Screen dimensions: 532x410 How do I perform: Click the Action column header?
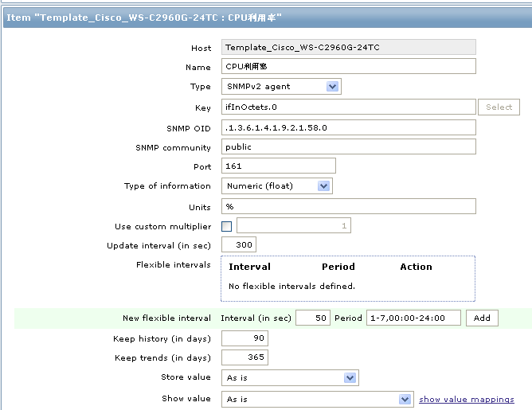click(416, 267)
